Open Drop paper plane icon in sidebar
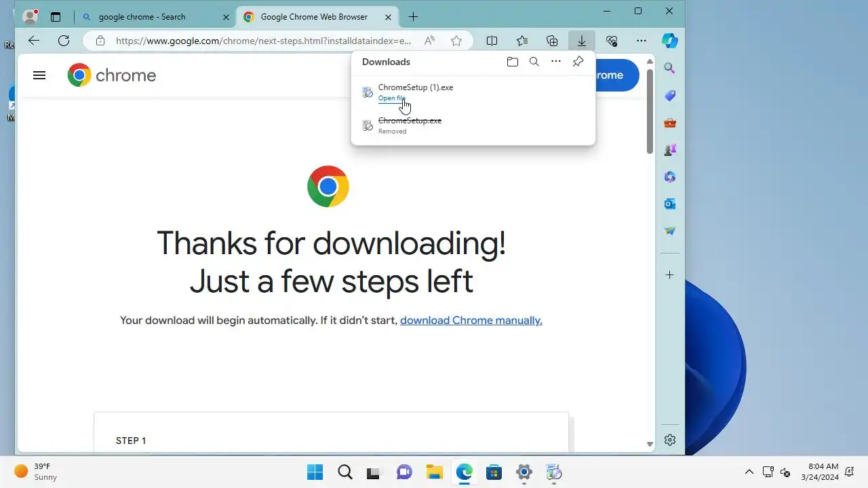868x488 pixels. click(670, 231)
